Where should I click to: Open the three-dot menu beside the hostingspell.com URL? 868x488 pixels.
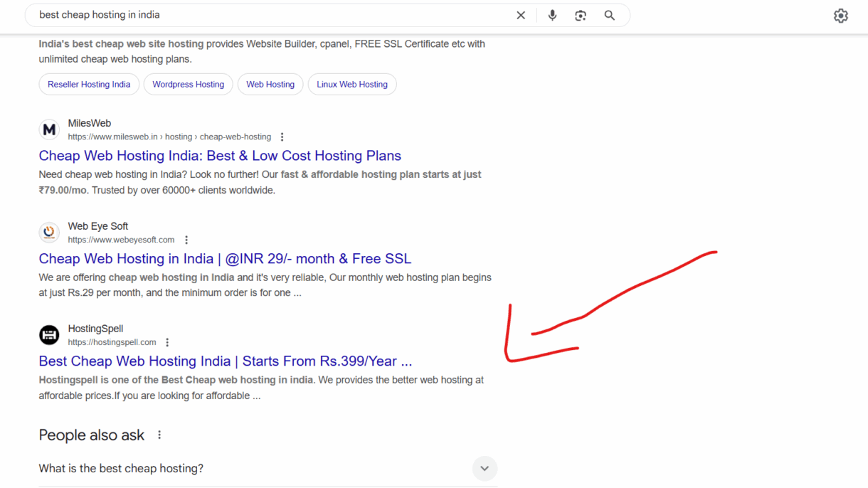(x=167, y=342)
